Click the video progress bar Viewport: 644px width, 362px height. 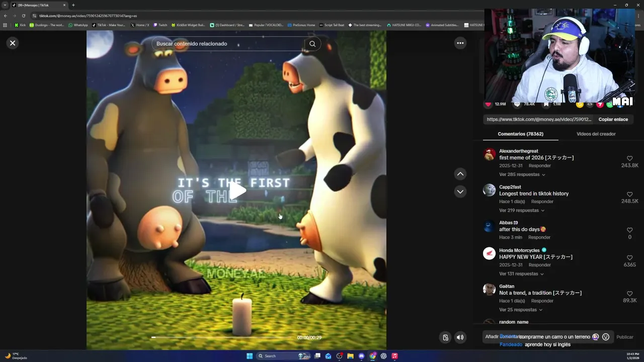point(221,337)
